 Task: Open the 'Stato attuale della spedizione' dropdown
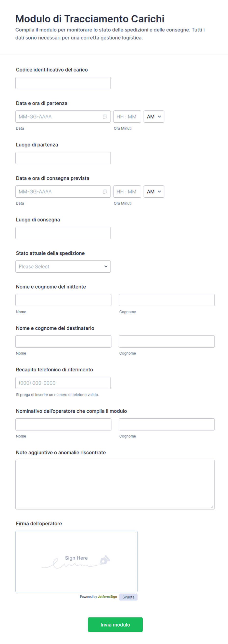coord(63,266)
